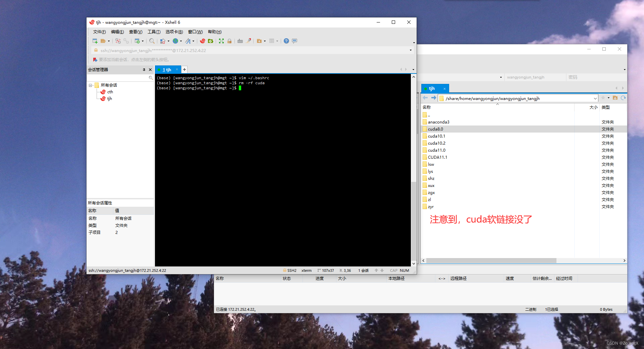Click the Xftp favorites star icon
The image size is (644, 349).
(x=603, y=98)
